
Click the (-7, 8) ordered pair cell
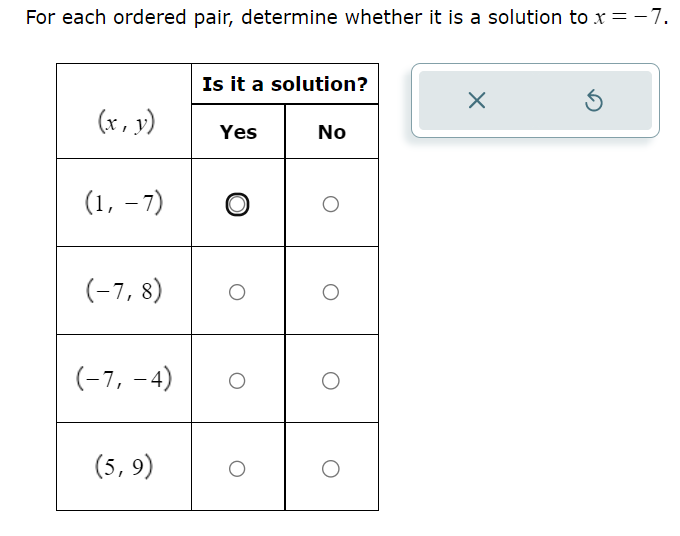click(x=124, y=291)
